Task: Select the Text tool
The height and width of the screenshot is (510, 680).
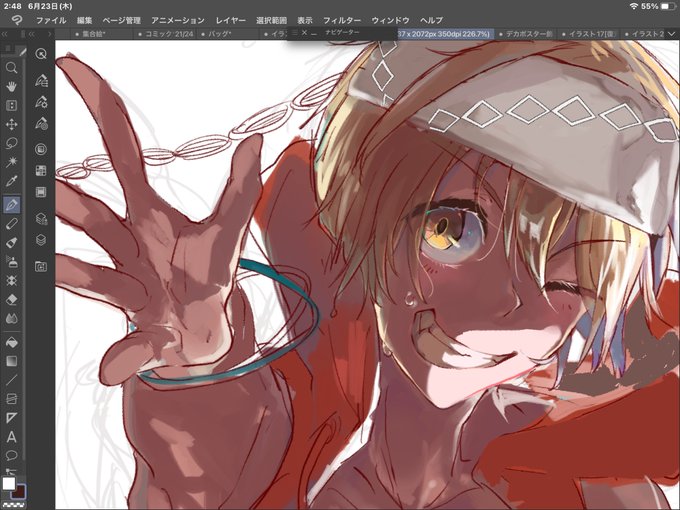Action: point(11,437)
